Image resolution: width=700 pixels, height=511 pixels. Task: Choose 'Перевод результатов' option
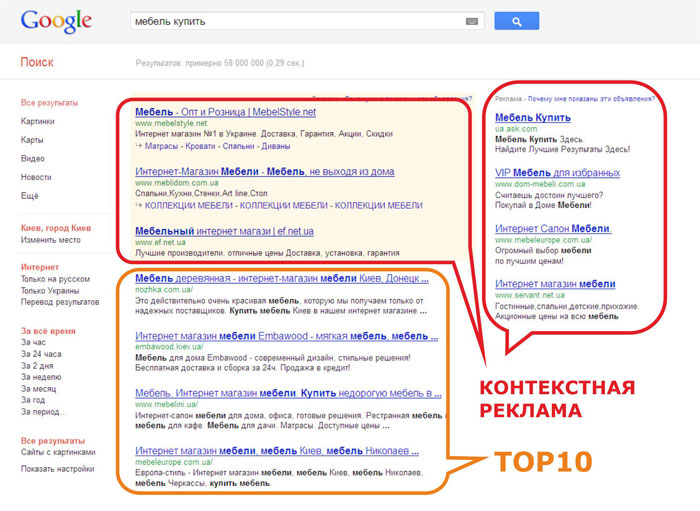[60, 302]
